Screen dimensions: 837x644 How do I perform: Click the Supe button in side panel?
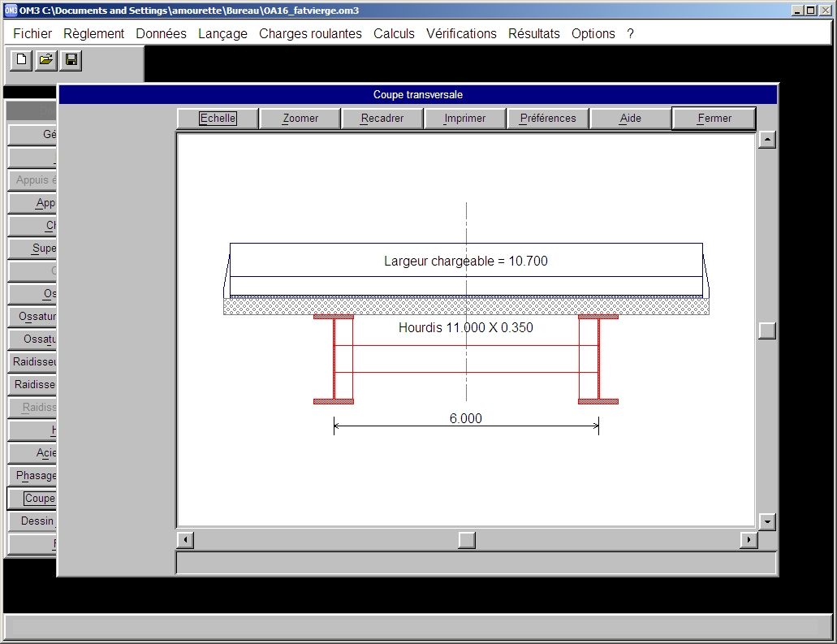(x=32, y=248)
